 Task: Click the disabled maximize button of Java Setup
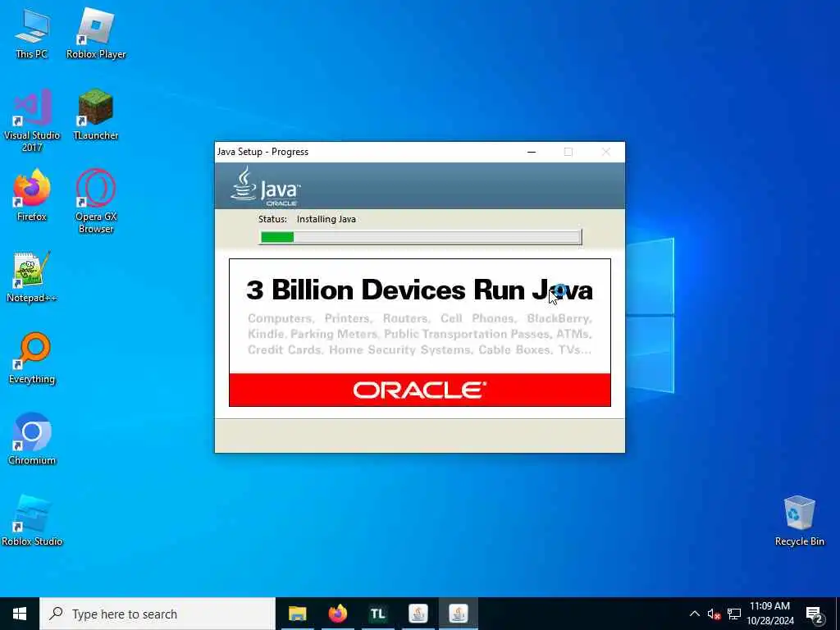point(568,152)
